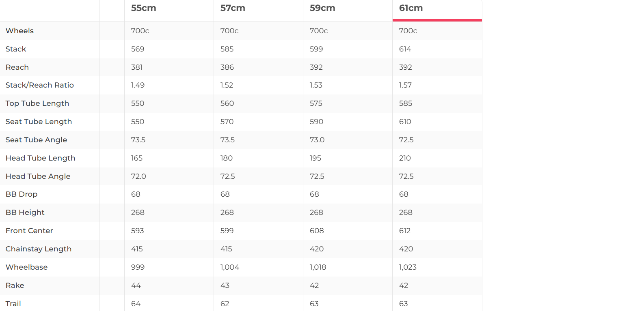The image size is (644, 311).
Task: Click the Stack/Reach Ratio row label
Action: 40,85
